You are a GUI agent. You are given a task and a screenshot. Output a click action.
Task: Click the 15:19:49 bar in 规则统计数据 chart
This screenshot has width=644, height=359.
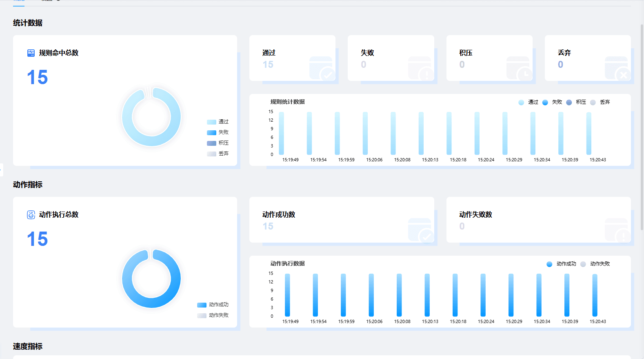[281, 133]
